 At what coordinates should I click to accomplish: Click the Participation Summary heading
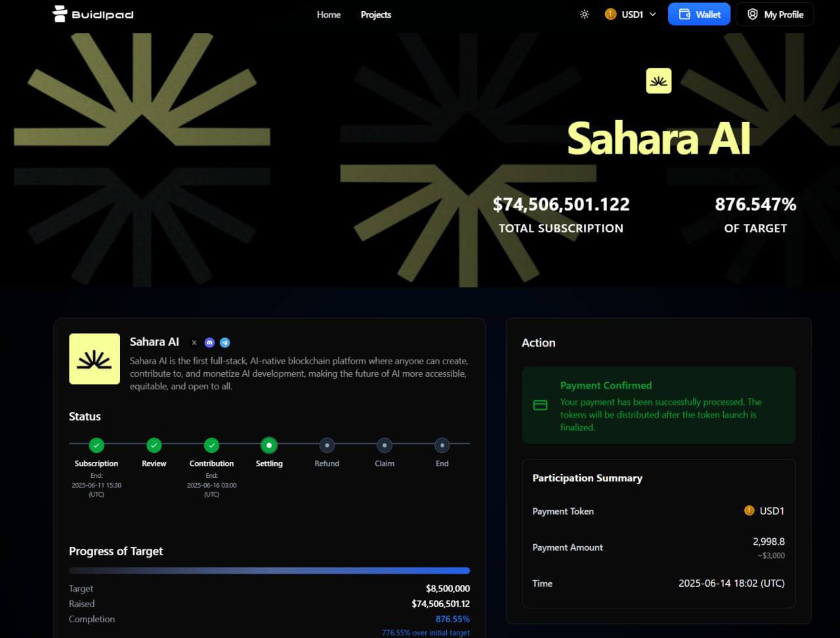pos(587,478)
